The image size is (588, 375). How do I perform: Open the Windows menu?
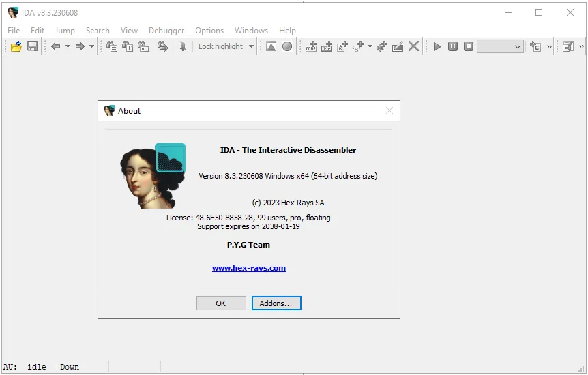pyautogui.click(x=251, y=31)
